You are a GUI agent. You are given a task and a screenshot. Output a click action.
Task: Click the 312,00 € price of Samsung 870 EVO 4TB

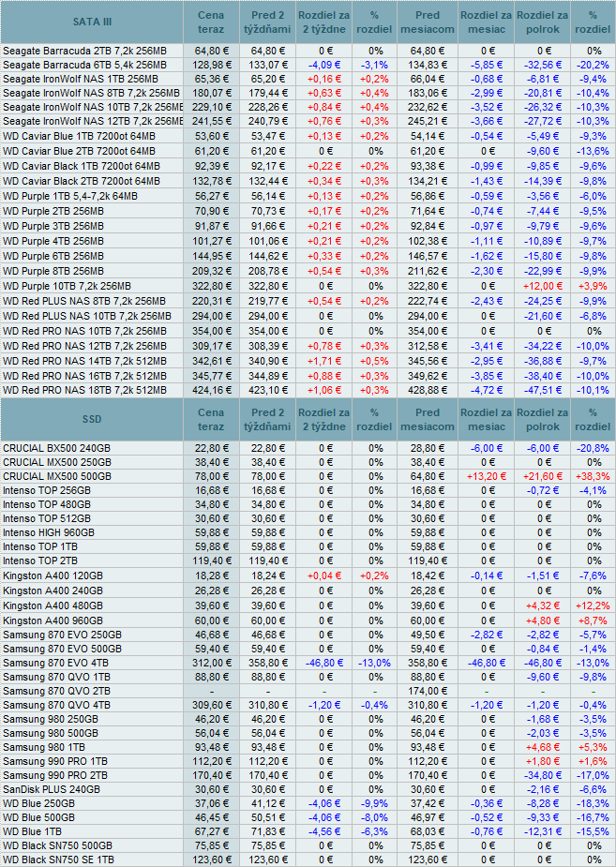pos(211,663)
